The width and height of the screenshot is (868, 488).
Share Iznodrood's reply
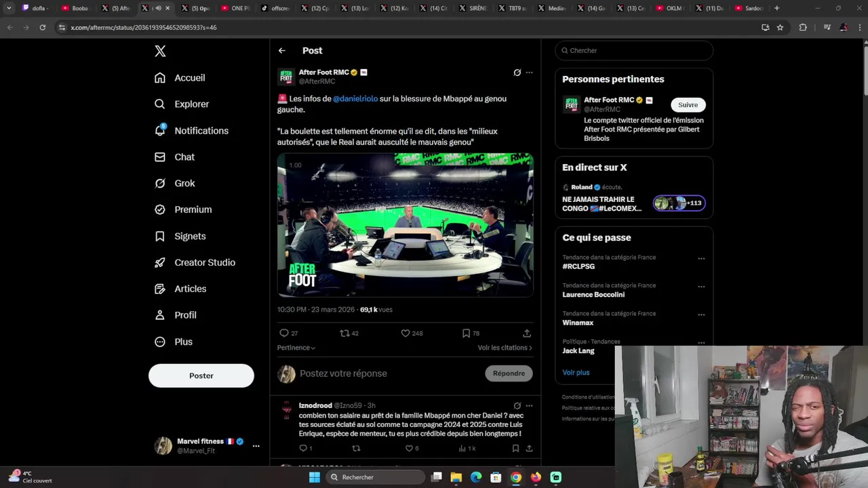(529, 449)
